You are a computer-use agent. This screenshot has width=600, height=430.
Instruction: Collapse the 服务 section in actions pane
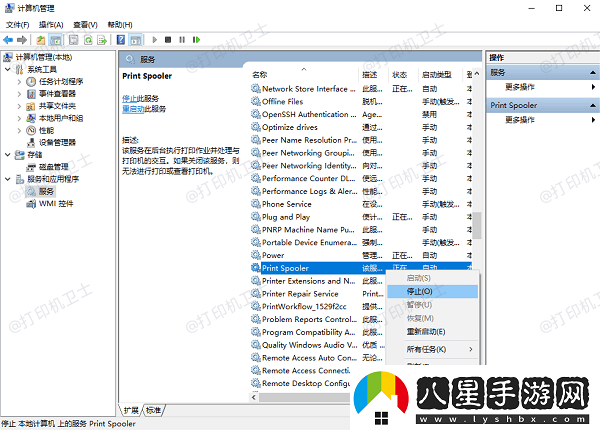(593, 72)
